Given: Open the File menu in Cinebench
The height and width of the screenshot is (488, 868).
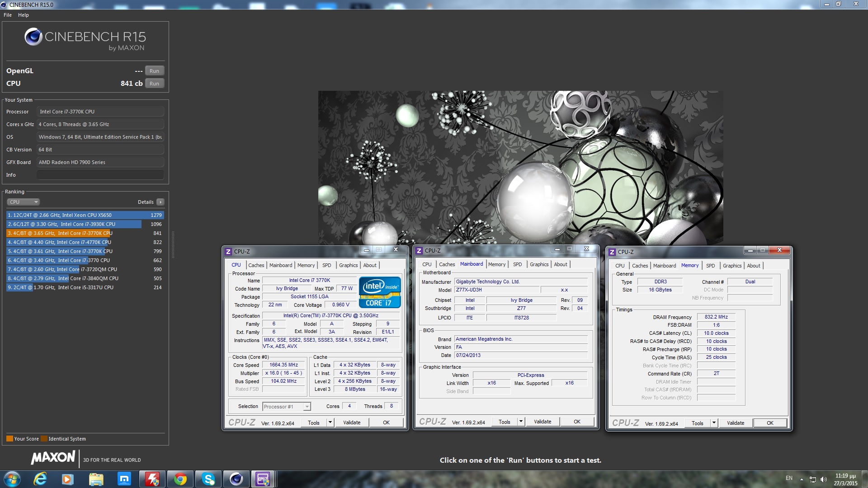Looking at the screenshot, I should click(8, 15).
